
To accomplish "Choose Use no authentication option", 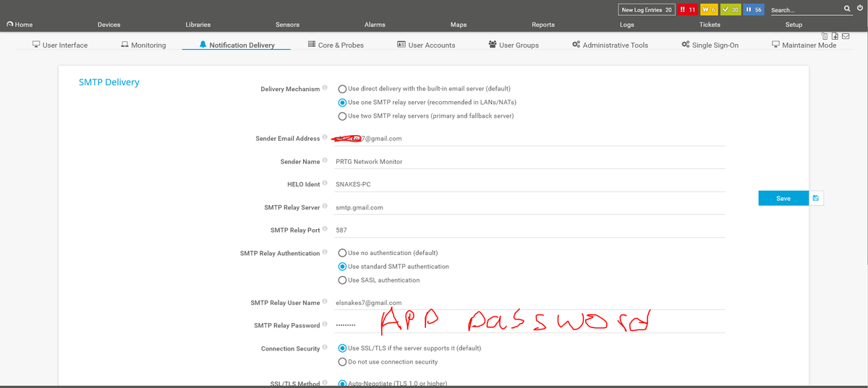I will pos(343,253).
